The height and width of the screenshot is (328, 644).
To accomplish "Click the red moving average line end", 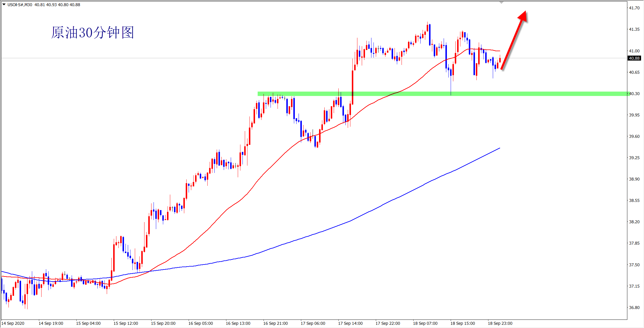I will [499, 51].
